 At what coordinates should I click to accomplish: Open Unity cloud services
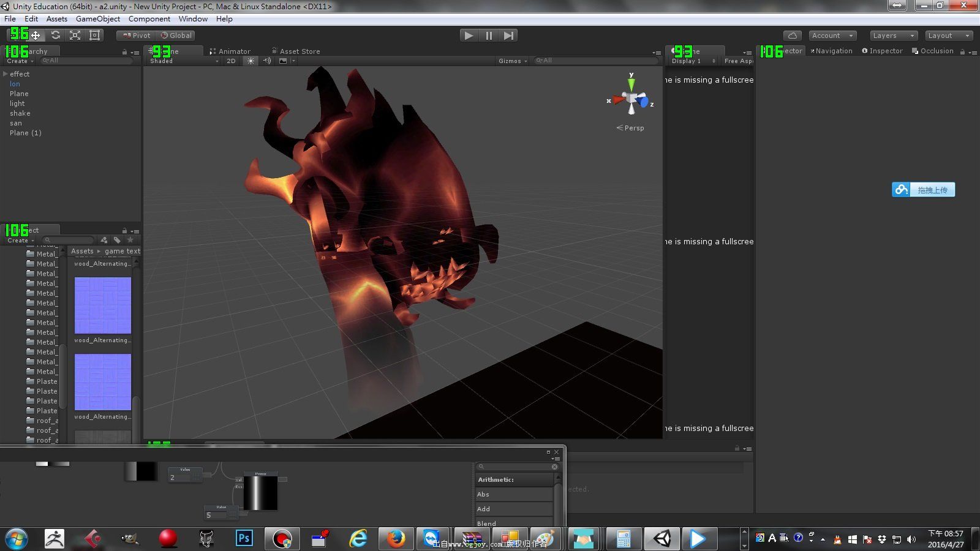coord(793,36)
